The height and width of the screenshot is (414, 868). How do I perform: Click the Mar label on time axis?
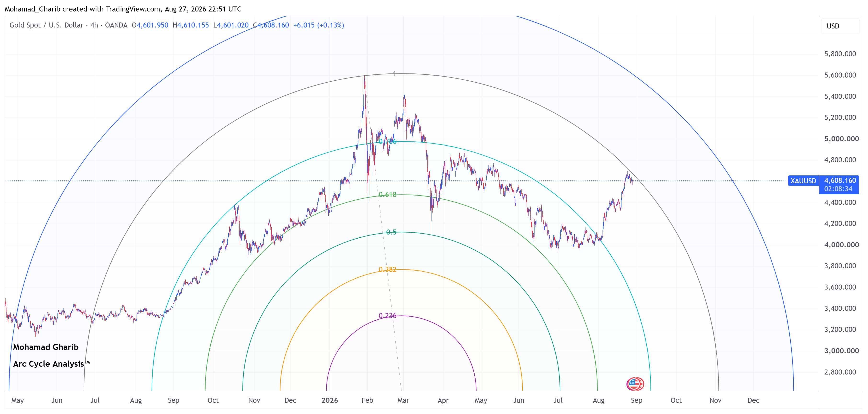coord(403,400)
